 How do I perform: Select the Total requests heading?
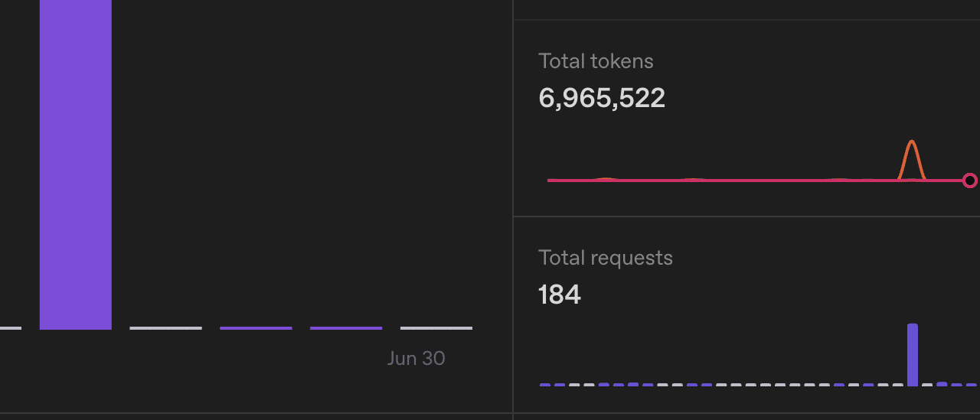606,258
